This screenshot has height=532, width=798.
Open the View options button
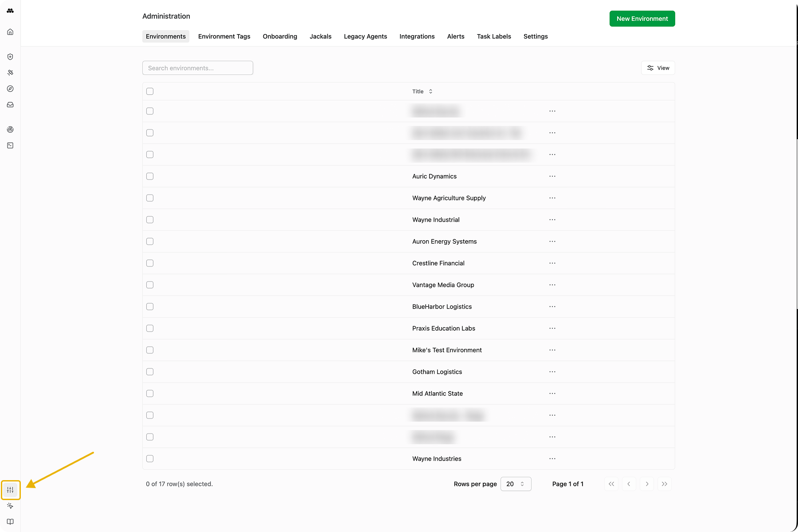[x=658, y=68]
